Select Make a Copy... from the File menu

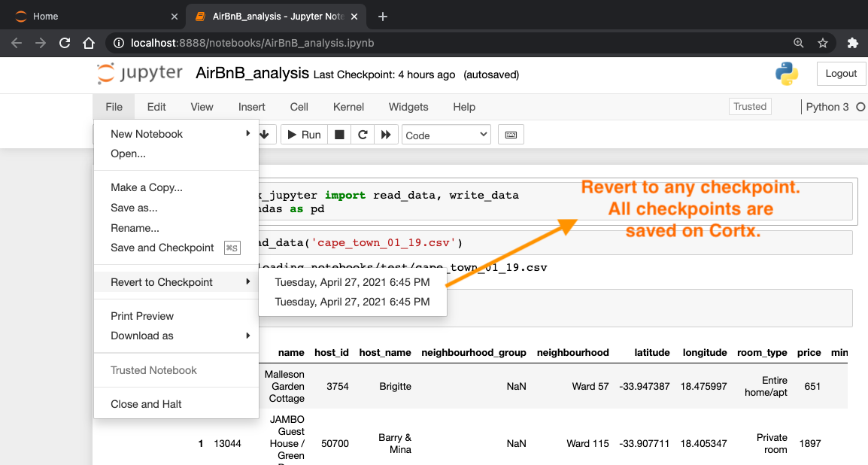click(x=176, y=187)
